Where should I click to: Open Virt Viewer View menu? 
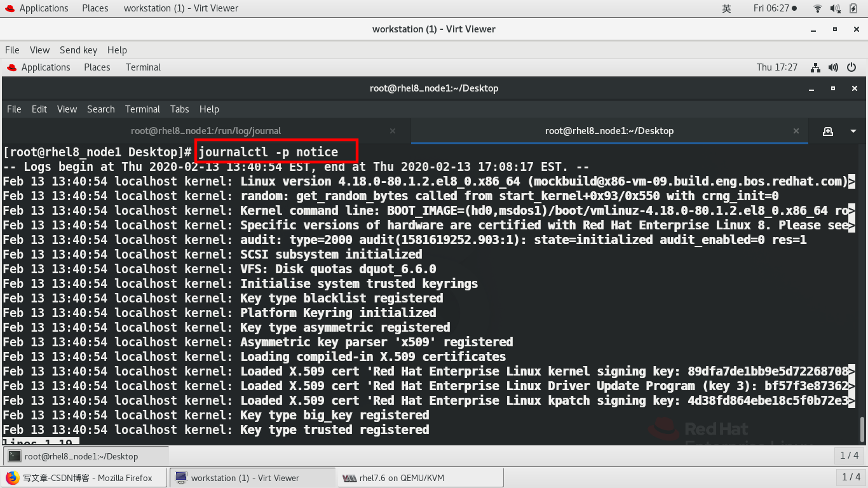[39, 50]
